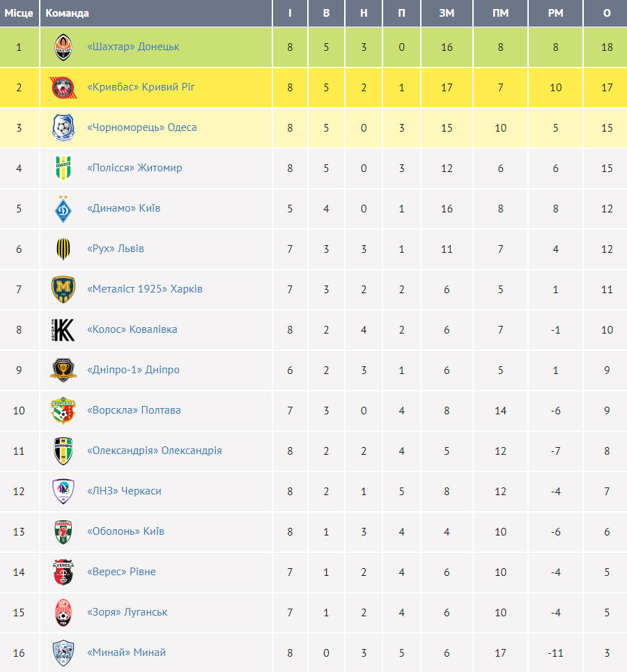Click the Місце column header
This screenshot has height=672, width=627.
[19, 13]
